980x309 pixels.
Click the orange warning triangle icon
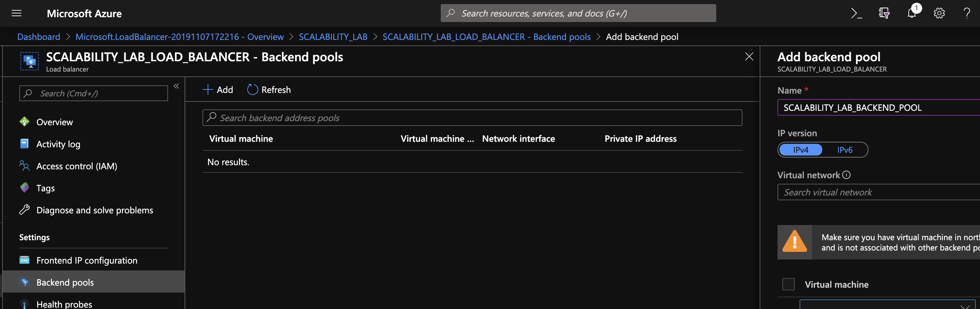tap(794, 242)
